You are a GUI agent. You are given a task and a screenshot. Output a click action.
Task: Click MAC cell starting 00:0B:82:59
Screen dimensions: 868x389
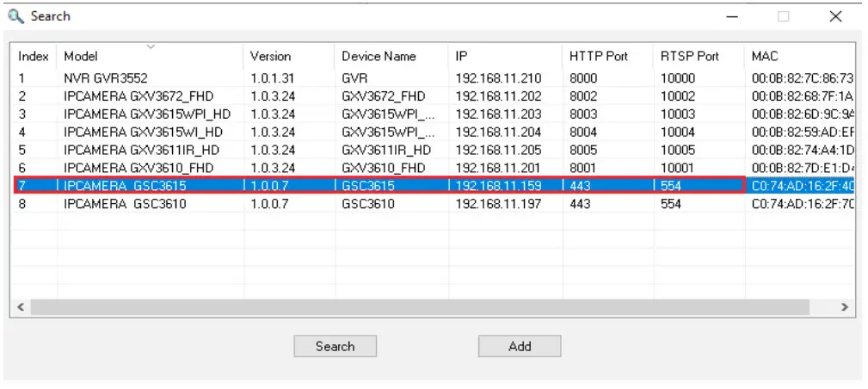(x=803, y=132)
